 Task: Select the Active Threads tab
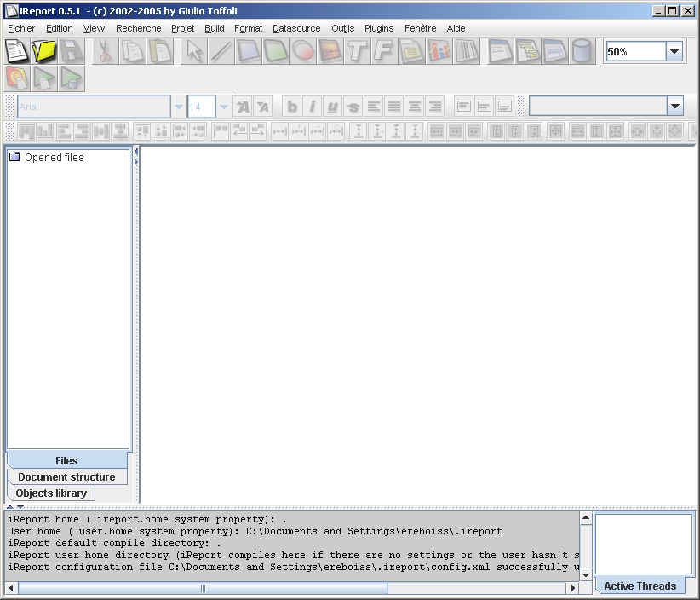tap(640, 586)
